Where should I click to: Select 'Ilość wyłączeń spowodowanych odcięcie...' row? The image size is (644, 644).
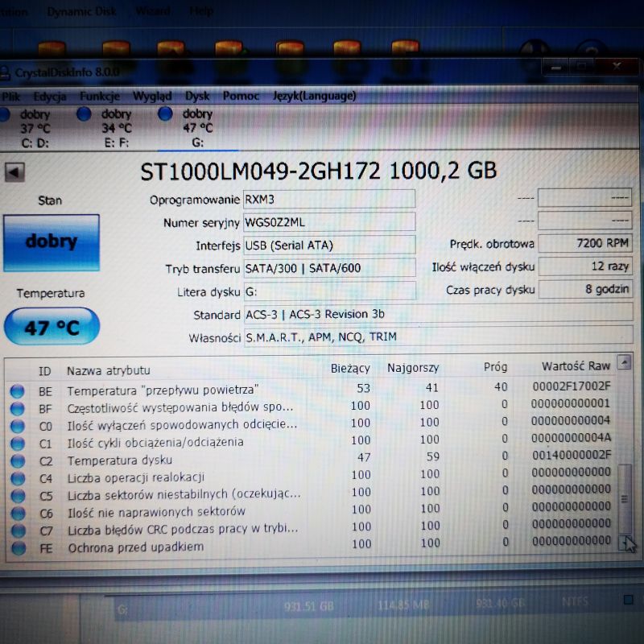click(x=311, y=424)
